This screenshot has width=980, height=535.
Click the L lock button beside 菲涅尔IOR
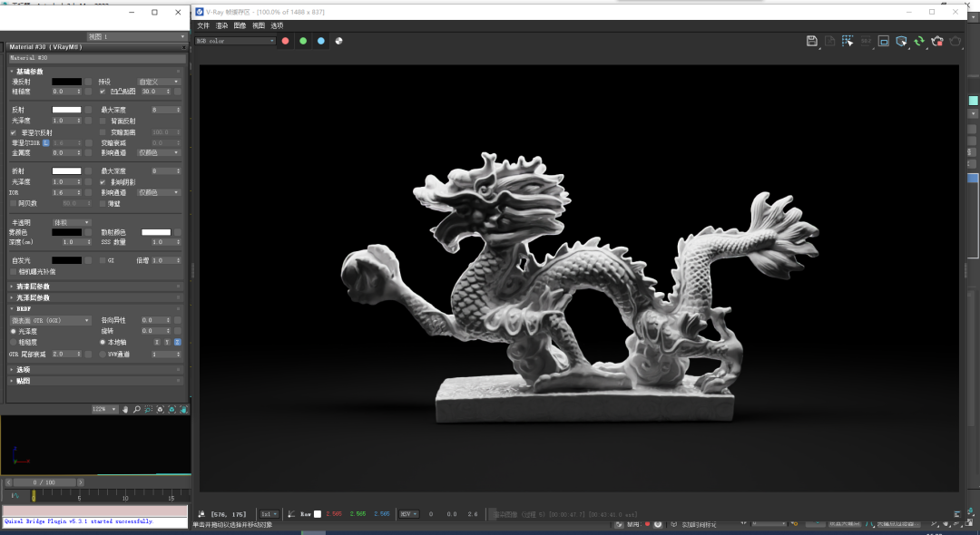pyautogui.click(x=45, y=142)
